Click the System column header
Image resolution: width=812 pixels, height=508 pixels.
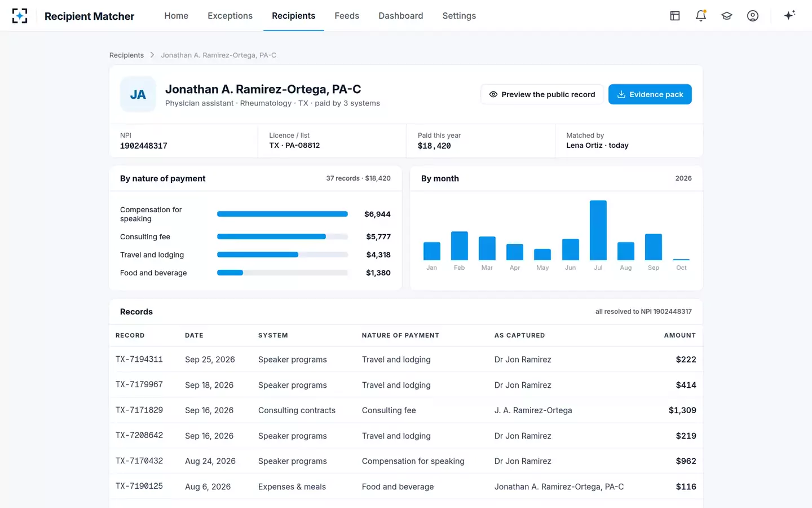pyautogui.click(x=273, y=335)
